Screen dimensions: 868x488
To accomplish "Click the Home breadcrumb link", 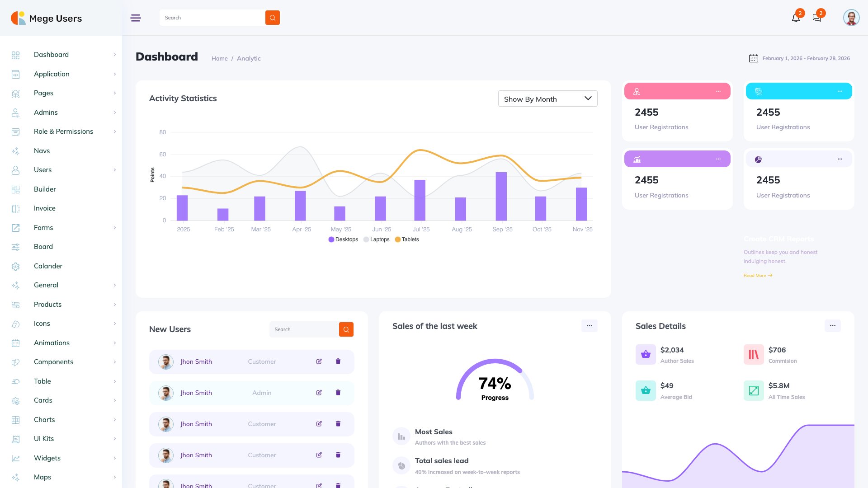I will (x=219, y=58).
